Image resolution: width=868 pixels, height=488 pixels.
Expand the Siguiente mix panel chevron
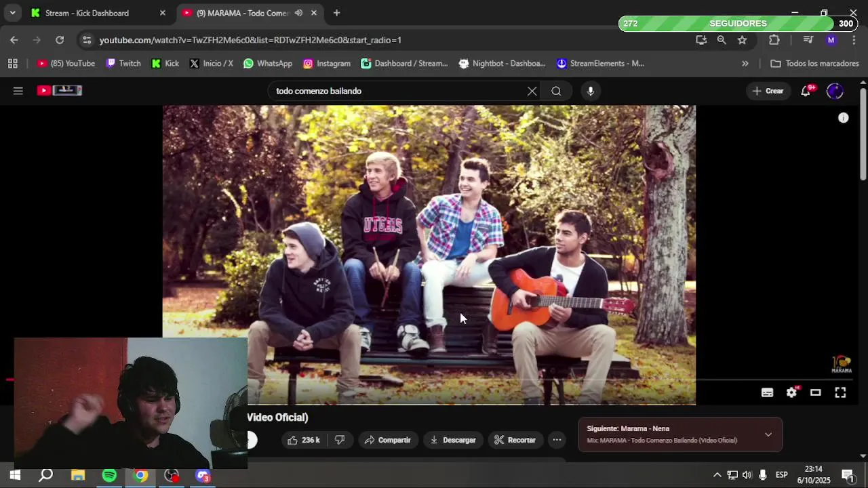[x=768, y=434]
